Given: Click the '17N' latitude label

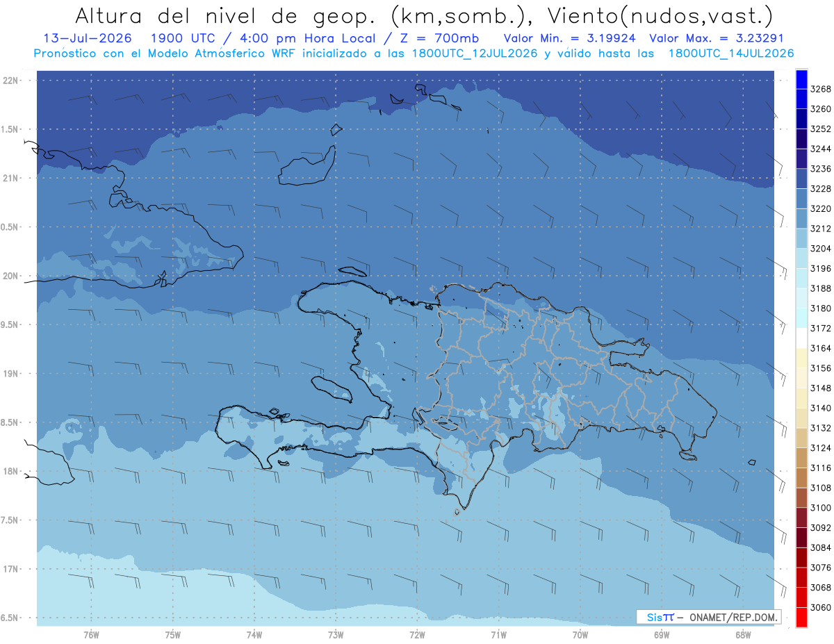Looking at the screenshot, I should [10, 569].
